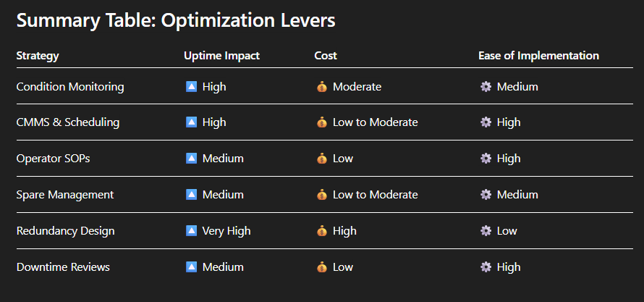Click the gear icon in CMMS & Scheduling row
Screen dimensions: 644x302
[486, 122]
